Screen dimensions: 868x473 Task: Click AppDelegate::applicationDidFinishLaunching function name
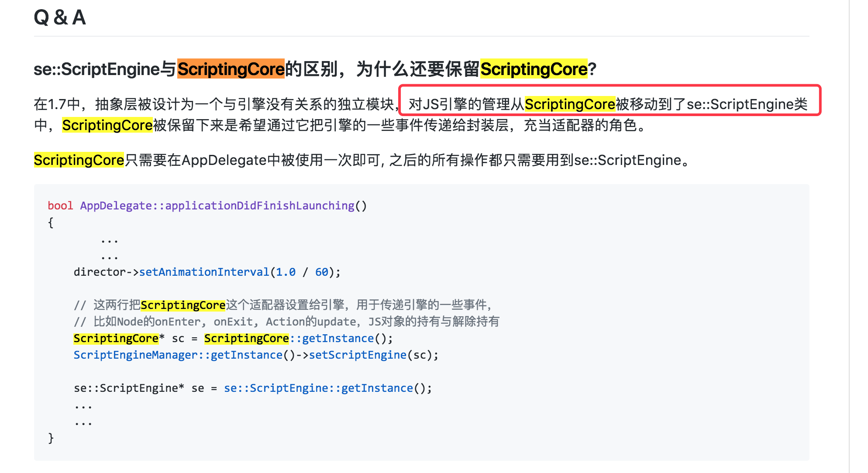pyautogui.click(x=217, y=206)
